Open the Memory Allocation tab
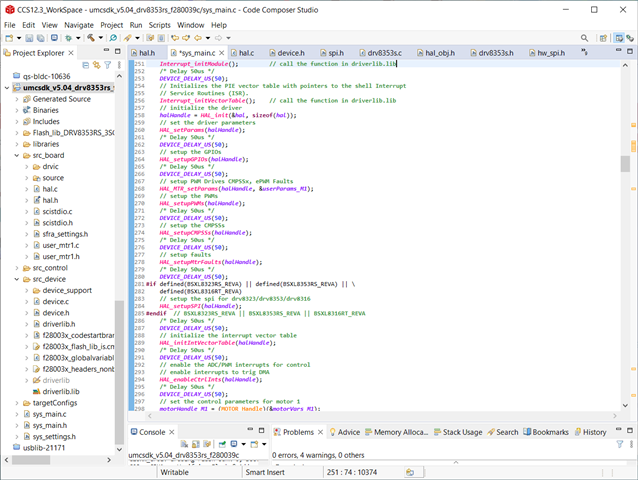The height and width of the screenshot is (480, 638). coord(397,432)
